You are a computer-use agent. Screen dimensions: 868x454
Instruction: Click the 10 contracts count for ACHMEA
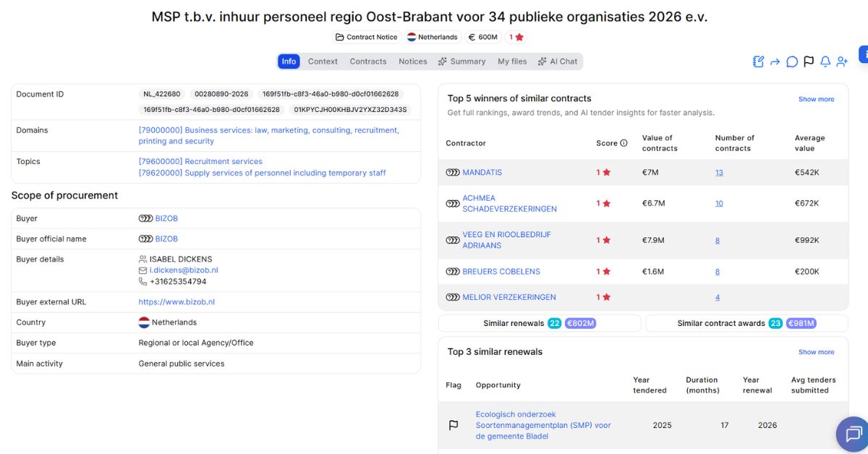point(719,203)
